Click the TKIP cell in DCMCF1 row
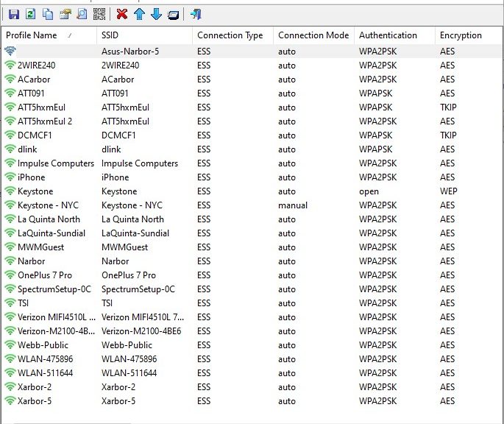Viewport: 504px width, 424px height. pyautogui.click(x=448, y=135)
